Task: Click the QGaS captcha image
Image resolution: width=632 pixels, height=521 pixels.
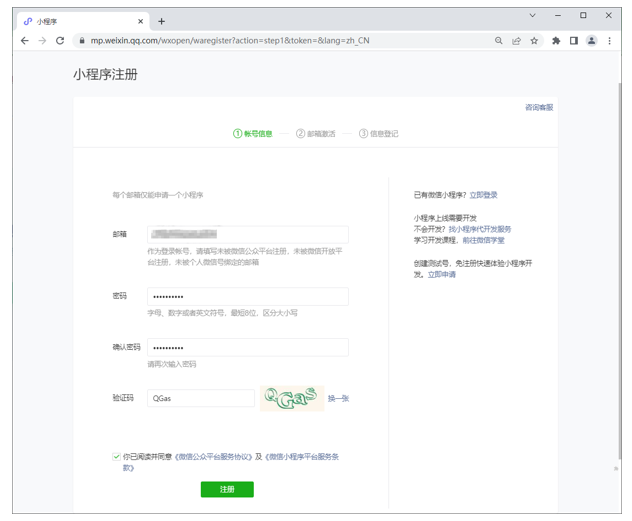Action: coord(292,398)
